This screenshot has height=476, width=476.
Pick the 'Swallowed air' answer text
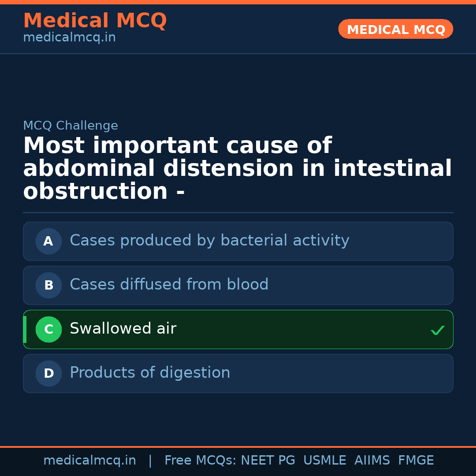click(x=123, y=329)
